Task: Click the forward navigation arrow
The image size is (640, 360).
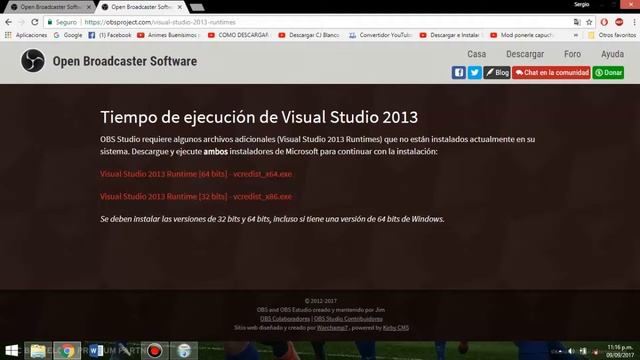Action: 22,22
